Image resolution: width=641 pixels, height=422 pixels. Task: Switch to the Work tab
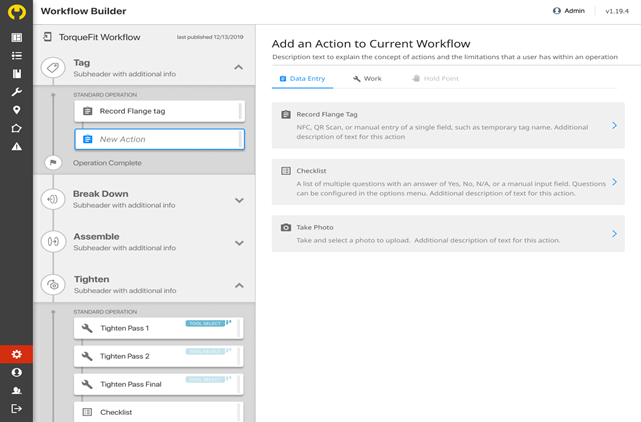(x=367, y=79)
